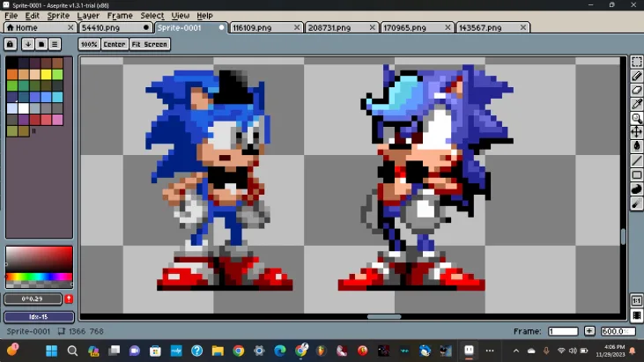This screenshot has width=644, height=362.
Task: Click the frame duration 600.0 field
Action: (618, 331)
